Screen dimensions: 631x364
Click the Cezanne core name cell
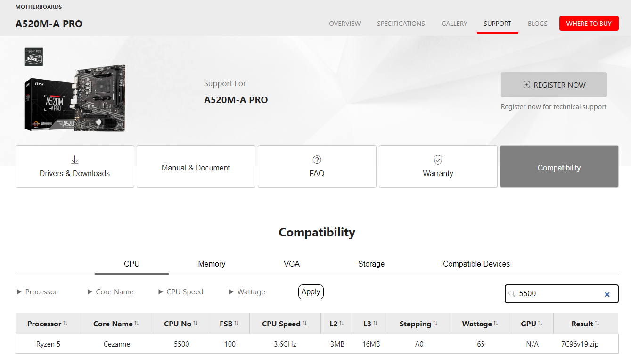[117, 344]
